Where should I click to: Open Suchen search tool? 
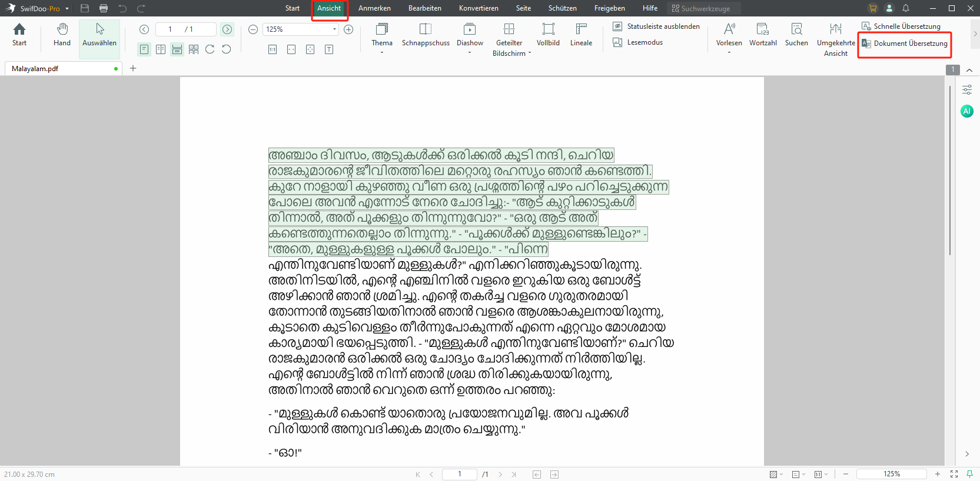796,35
